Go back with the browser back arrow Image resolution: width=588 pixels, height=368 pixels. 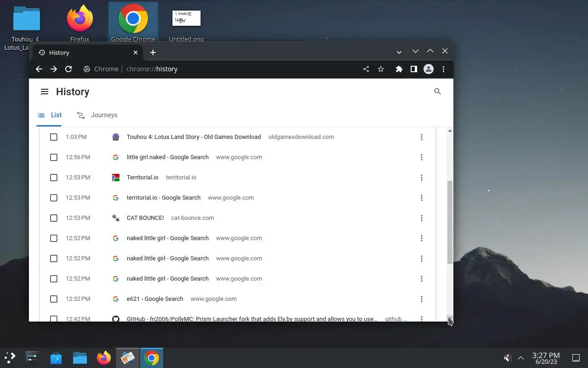click(39, 69)
